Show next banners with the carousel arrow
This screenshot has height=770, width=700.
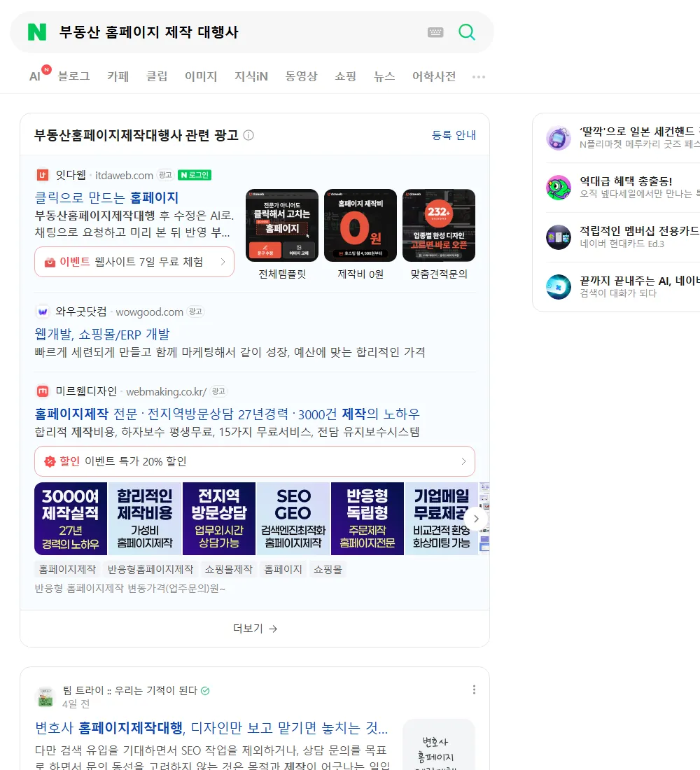(475, 519)
